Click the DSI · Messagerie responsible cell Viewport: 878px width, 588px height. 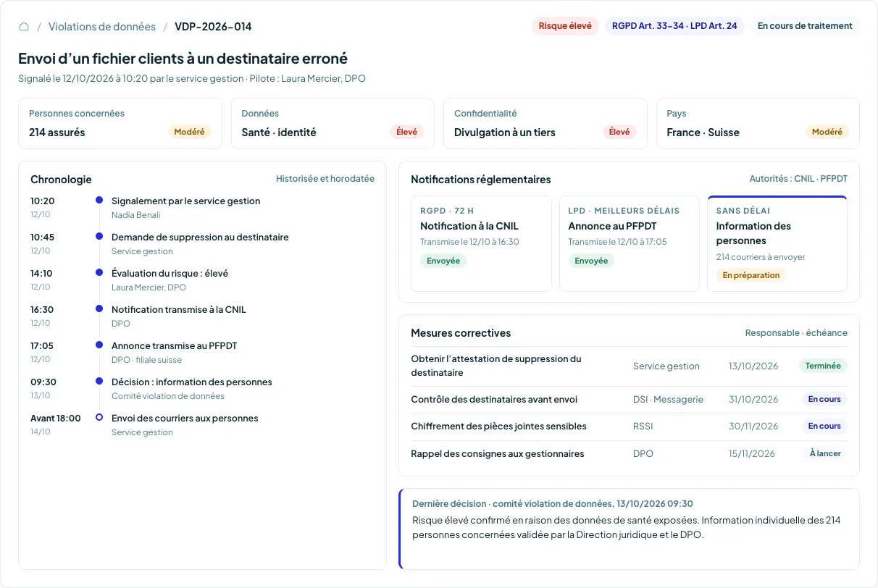(668, 400)
